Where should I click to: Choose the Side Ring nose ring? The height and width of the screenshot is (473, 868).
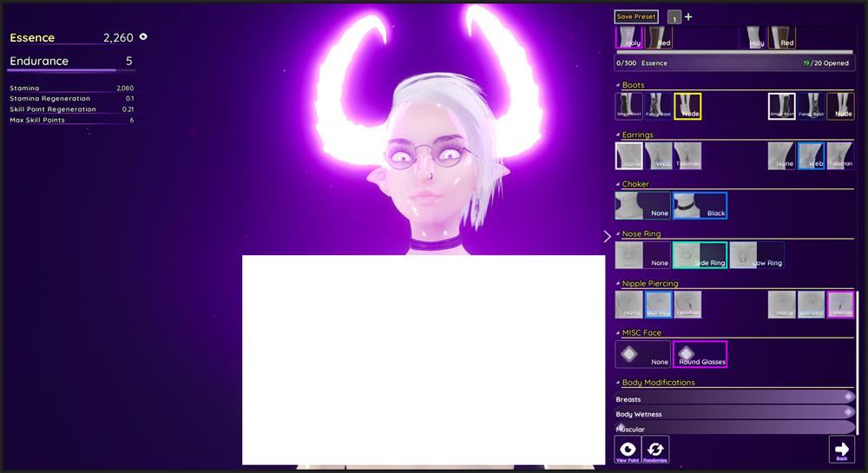click(x=700, y=255)
